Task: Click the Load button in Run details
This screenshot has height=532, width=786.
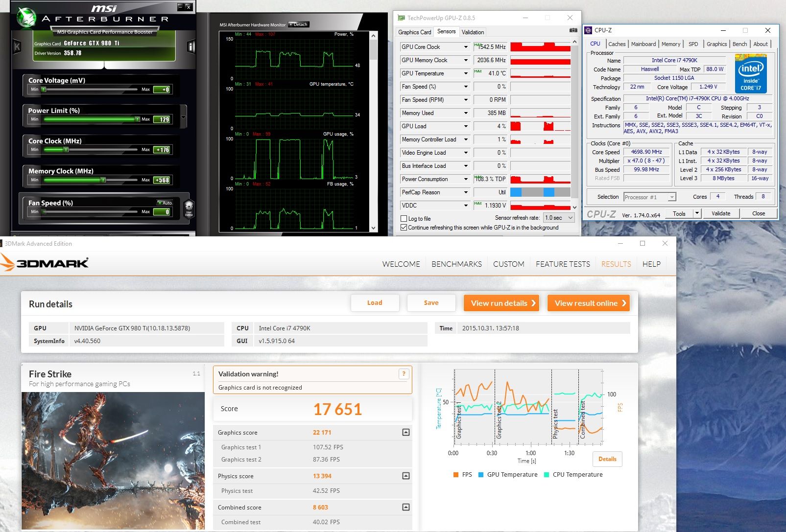Action: click(x=375, y=303)
